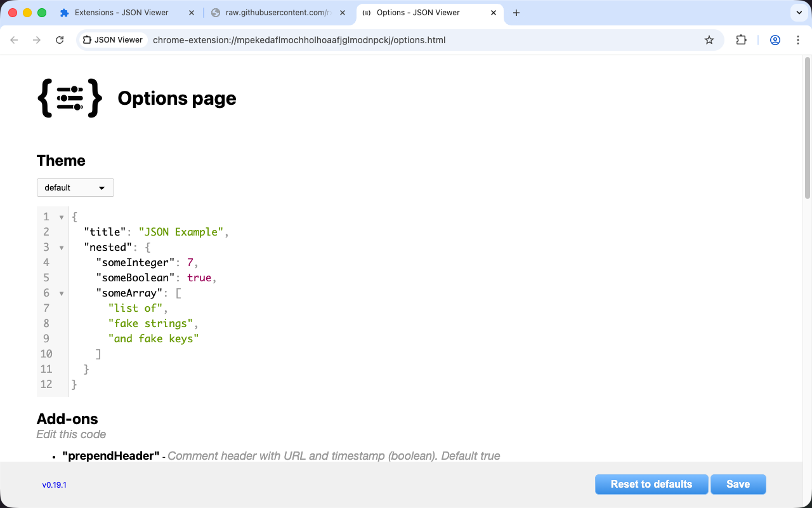Image resolution: width=812 pixels, height=508 pixels.
Task: Click the Add-ons heading
Action: pos(67,419)
